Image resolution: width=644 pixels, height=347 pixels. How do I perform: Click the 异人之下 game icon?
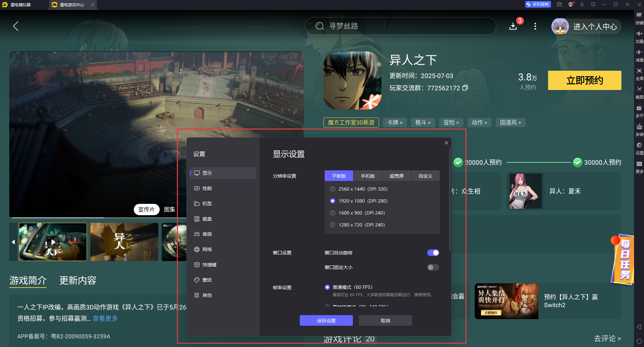point(352,80)
